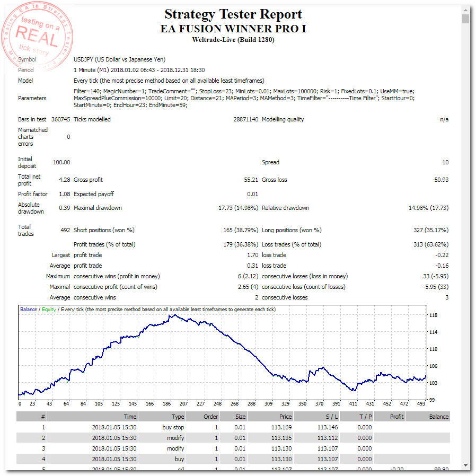Image resolution: width=476 pixels, height=476 pixels.
Task: Click 'Weltrade-Live (Build 1280)' text
Action: (x=233, y=40)
